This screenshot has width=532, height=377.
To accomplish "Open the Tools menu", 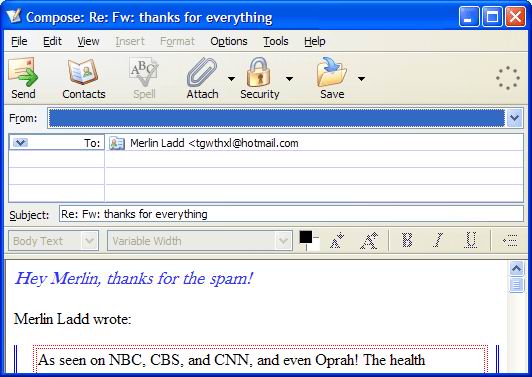I will tap(276, 41).
